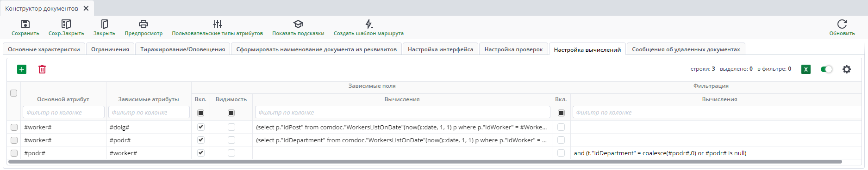The width and height of the screenshot is (868, 170).
Task: Click Создать шаблон маршрута lightning icon
Action: tap(368, 24)
